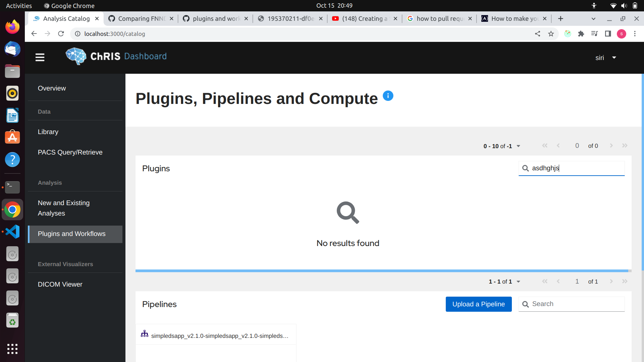Click the ChRIS brain logo

(75, 56)
